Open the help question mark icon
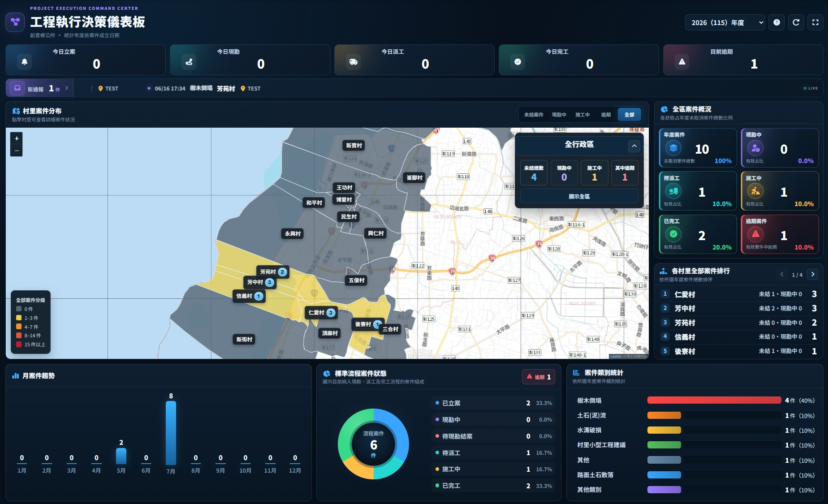 (776, 22)
